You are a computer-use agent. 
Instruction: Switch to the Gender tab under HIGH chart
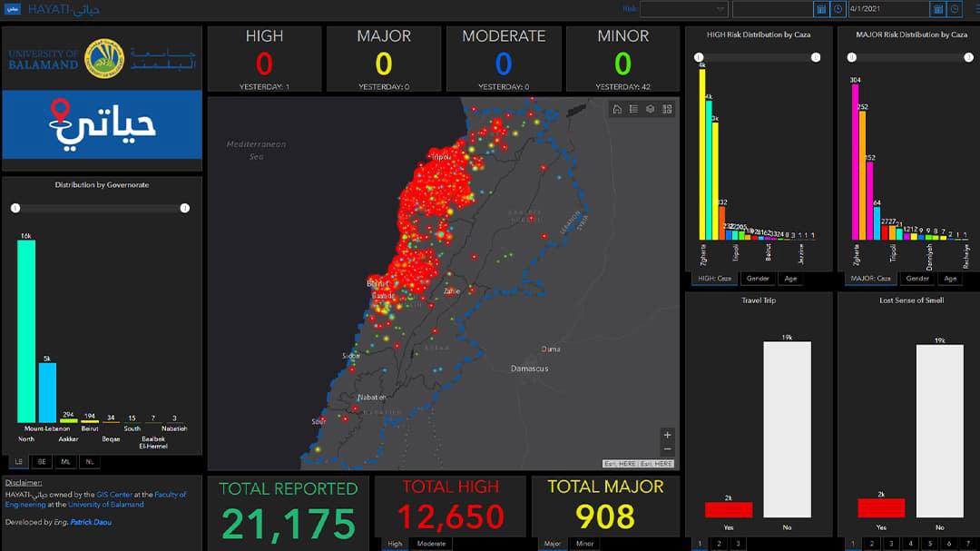click(759, 279)
